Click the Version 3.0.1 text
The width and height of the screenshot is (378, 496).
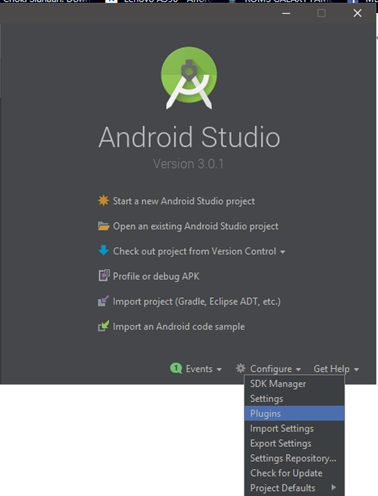tap(188, 164)
